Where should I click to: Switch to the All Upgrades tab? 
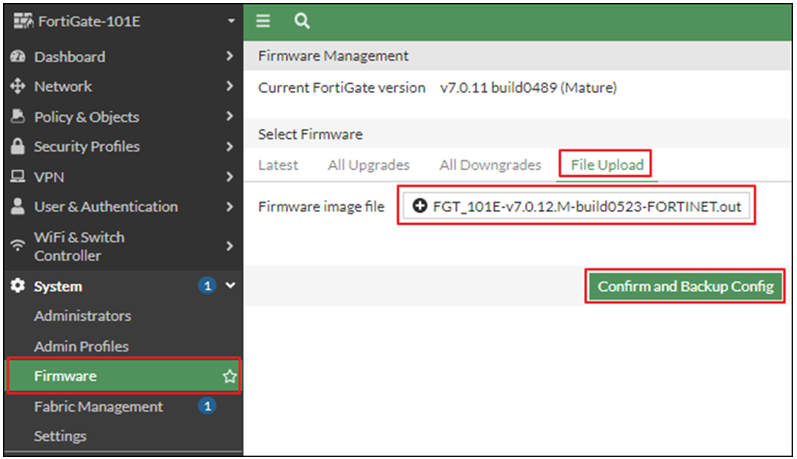[x=369, y=165]
